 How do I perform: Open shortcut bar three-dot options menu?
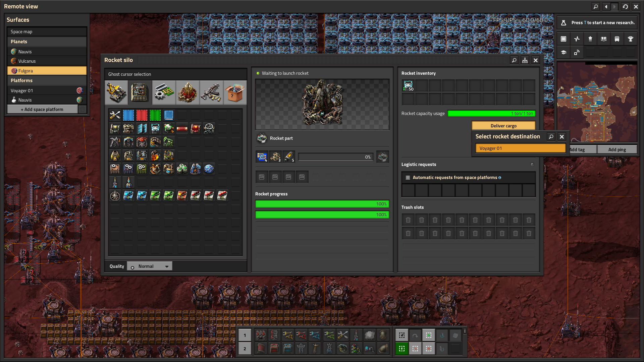point(465,331)
